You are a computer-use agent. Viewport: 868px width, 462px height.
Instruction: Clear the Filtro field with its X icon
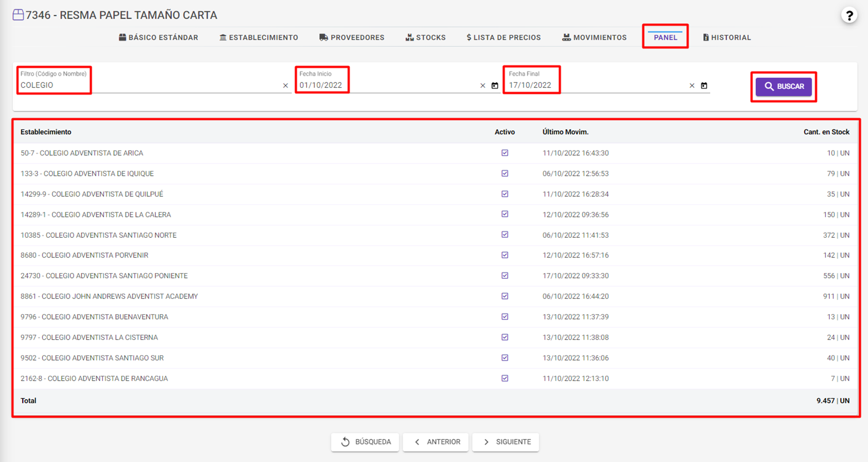click(285, 86)
